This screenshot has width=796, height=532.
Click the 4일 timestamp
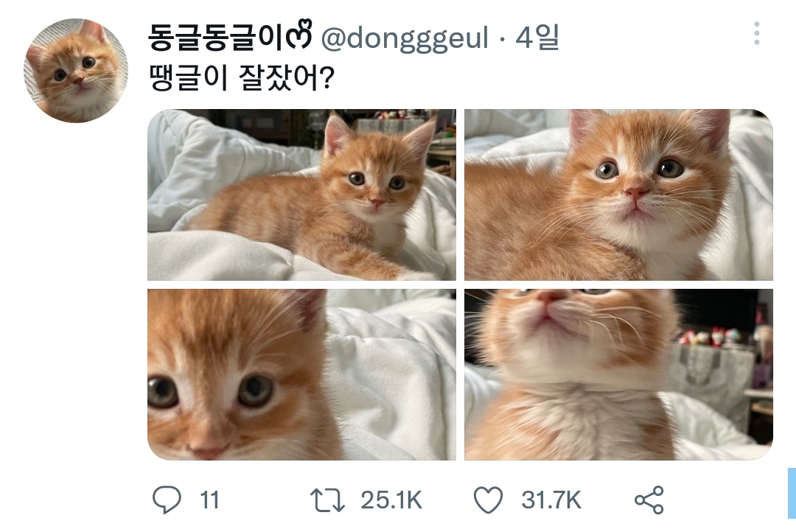pyautogui.click(x=537, y=38)
